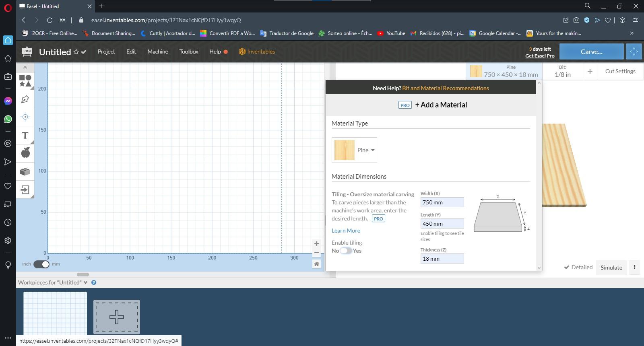The height and width of the screenshot is (346, 644).
Task: Open browser tab search magnifier
Action: pos(588,6)
